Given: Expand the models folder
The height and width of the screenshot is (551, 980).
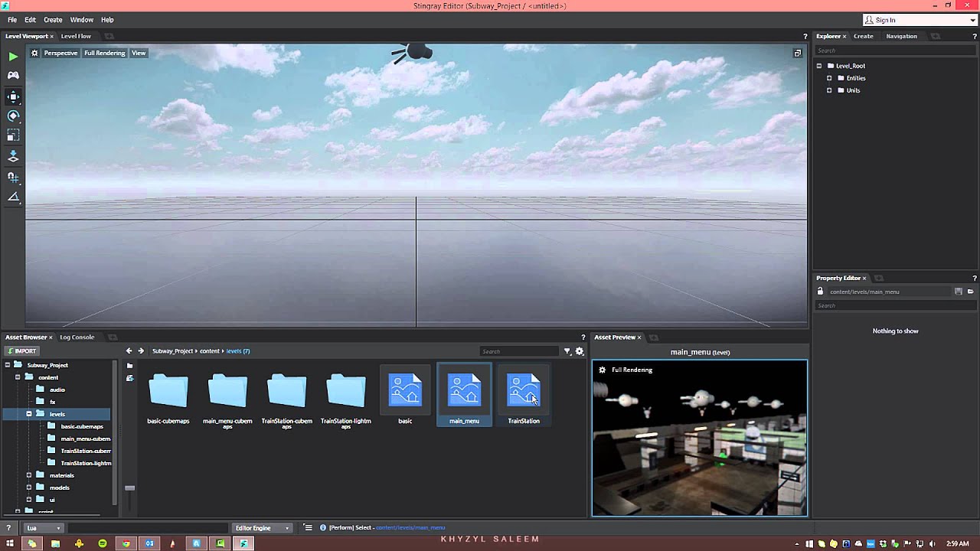Looking at the screenshot, I should coord(29,487).
